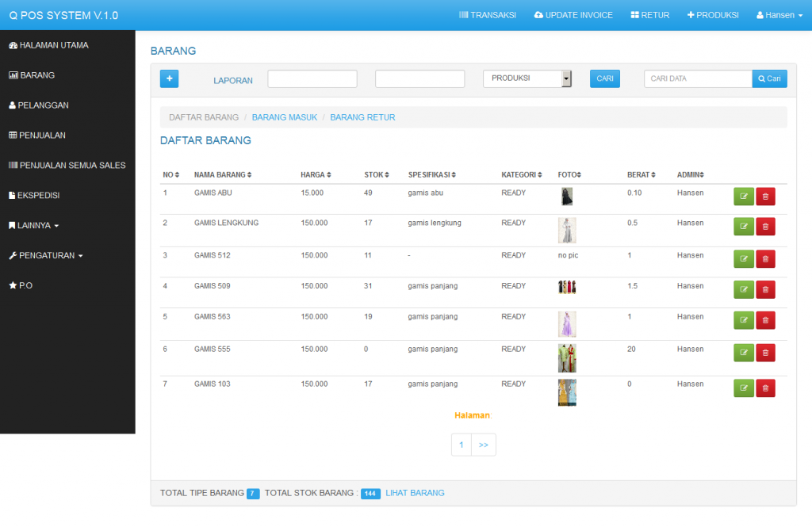The width and height of the screenshot is (812, 527).
Task: Sort the list by STOK column header
Action: click(376, 174)
